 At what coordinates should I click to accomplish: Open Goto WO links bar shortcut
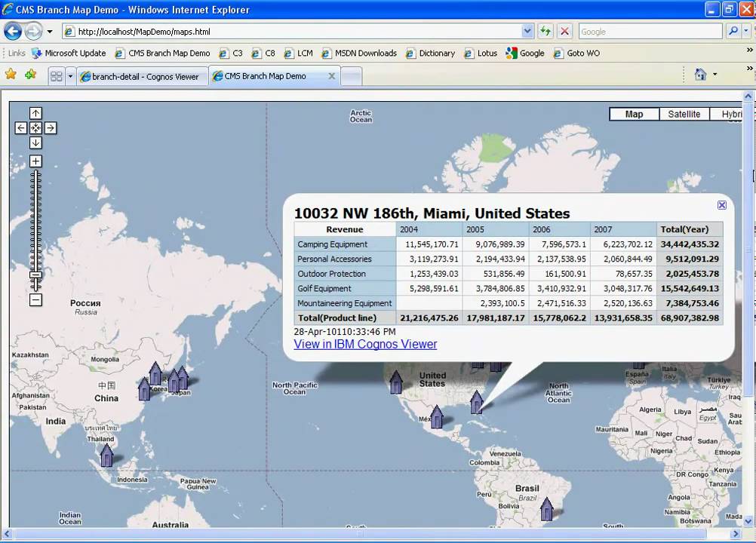click(576, 53)
